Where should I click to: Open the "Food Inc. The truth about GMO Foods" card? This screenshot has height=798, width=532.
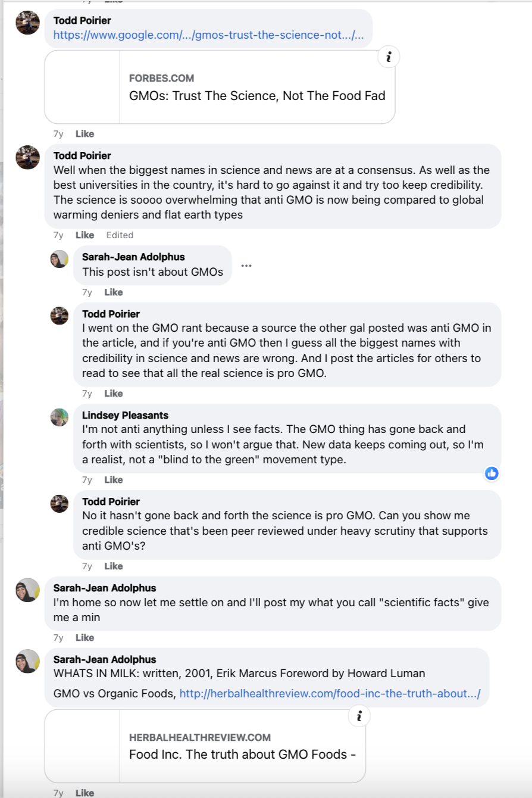pos(205,746)
